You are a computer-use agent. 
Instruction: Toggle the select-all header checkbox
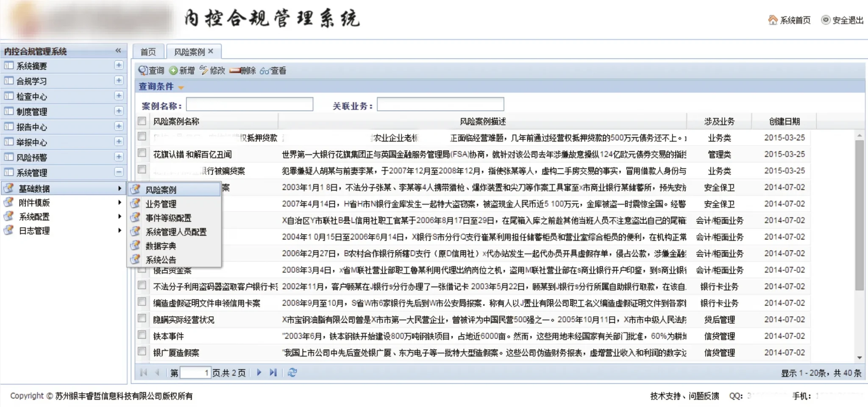(x=142, y=121)
